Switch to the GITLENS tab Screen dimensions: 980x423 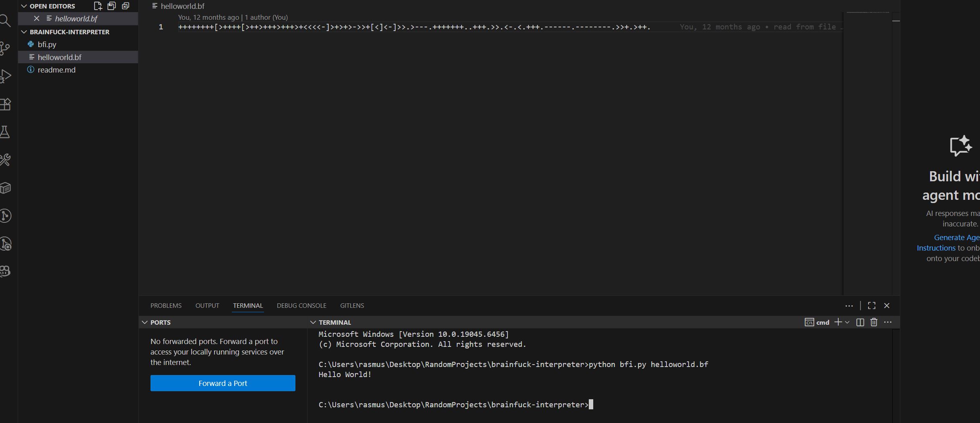point(352,306)
